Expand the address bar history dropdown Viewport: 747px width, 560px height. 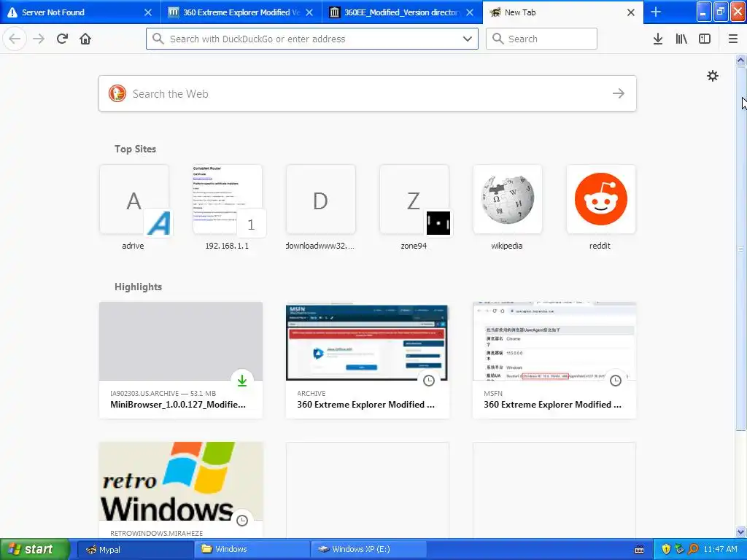pos(468,39)
